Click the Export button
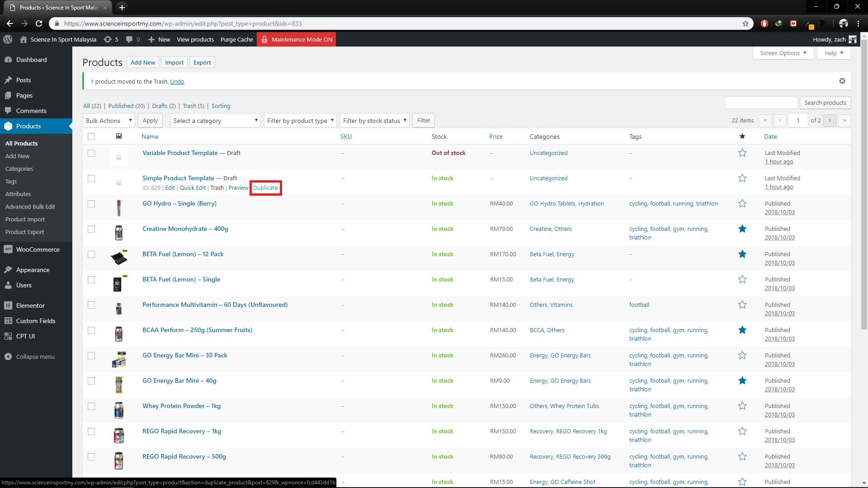This screenshot has height=488, width=868. point(202,62)
